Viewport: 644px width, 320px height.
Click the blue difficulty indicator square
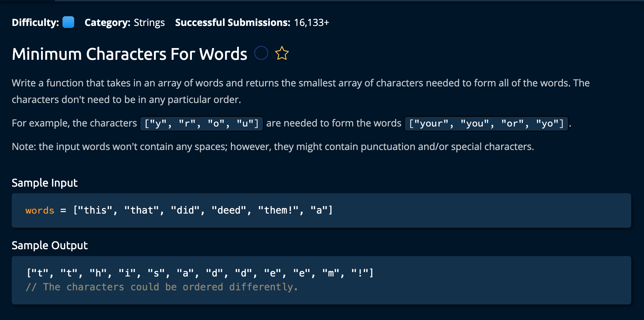click(x=68, y=22)
